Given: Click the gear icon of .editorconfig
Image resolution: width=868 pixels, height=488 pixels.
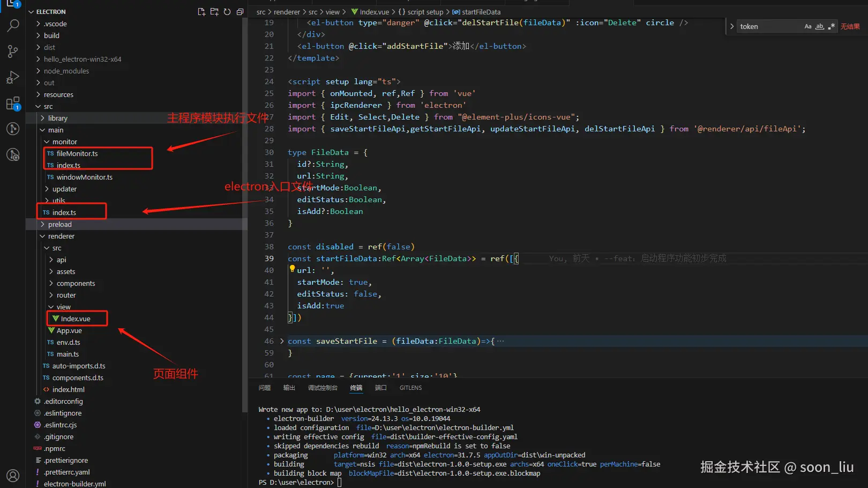Looking at the screenshot, I should coord(38,401).
